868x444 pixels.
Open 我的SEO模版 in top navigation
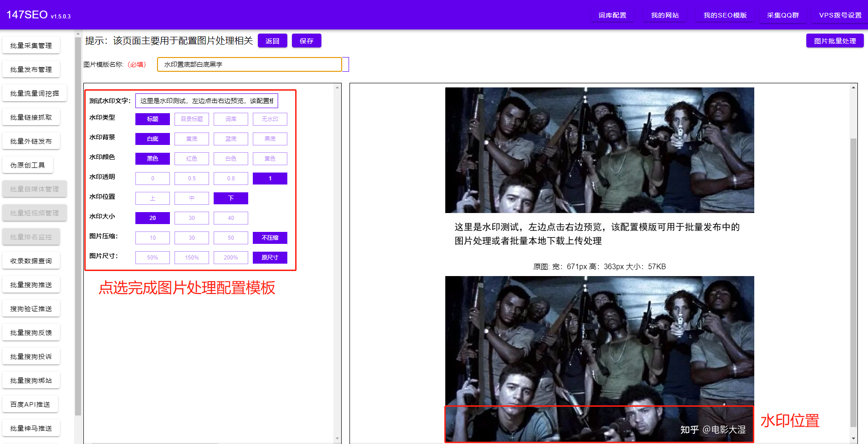[725, 15]
